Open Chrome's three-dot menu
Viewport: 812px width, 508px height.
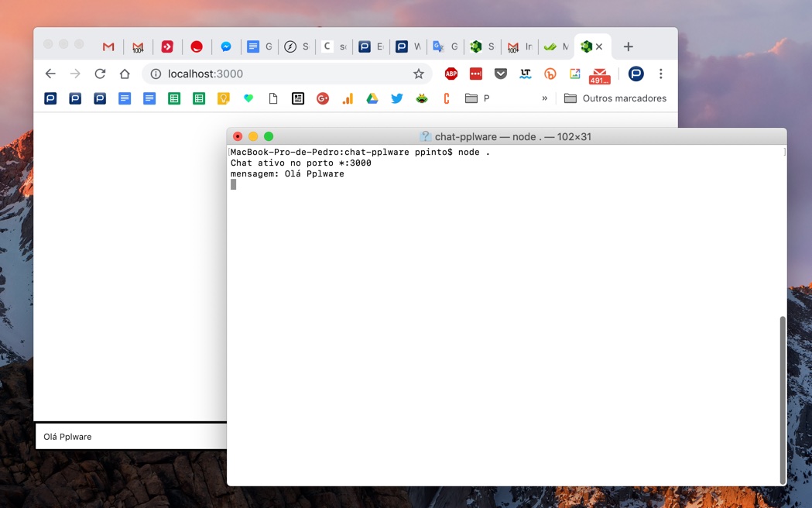[x=660, y=74]
